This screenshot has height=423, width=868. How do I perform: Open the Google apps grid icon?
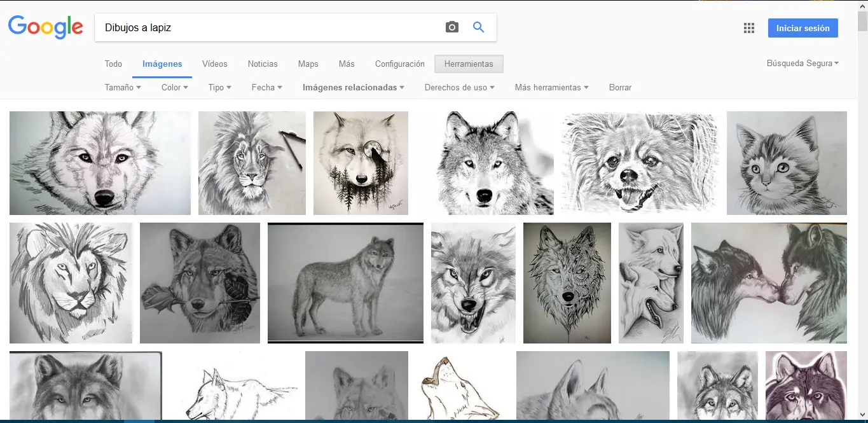pos(748,27)
